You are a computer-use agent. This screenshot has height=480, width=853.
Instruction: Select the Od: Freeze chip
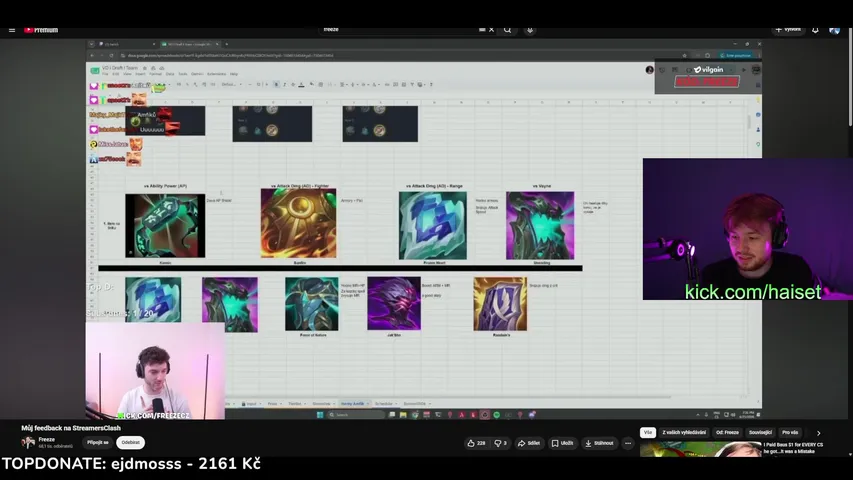pos(727,433)
